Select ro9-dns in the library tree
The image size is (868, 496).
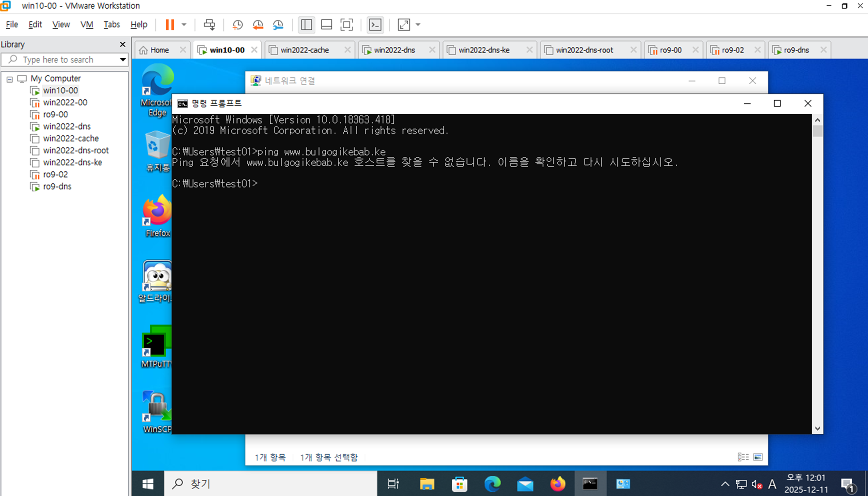point(57,186)
